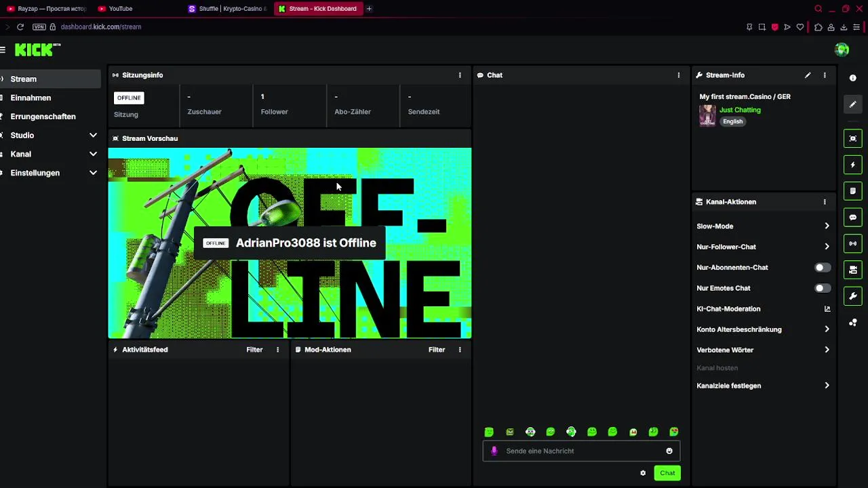
Task: Click the Just Chatting category link
Action: click(740, 110)
